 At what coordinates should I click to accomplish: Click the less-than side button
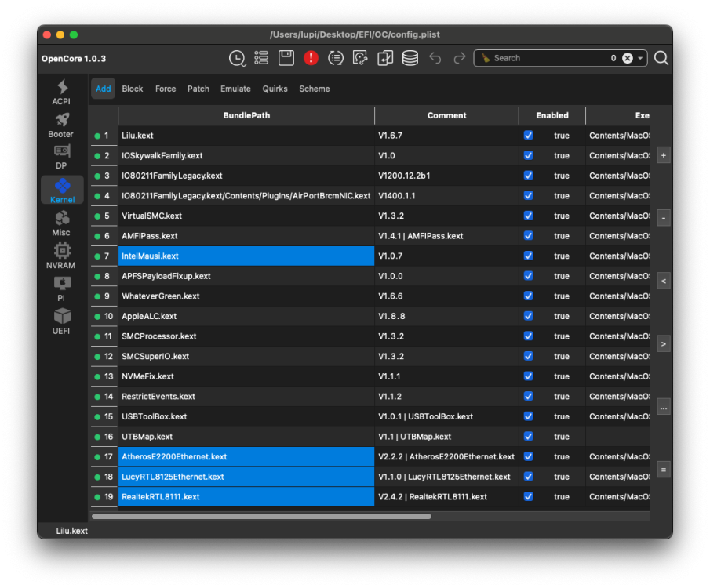pos(664,281)
